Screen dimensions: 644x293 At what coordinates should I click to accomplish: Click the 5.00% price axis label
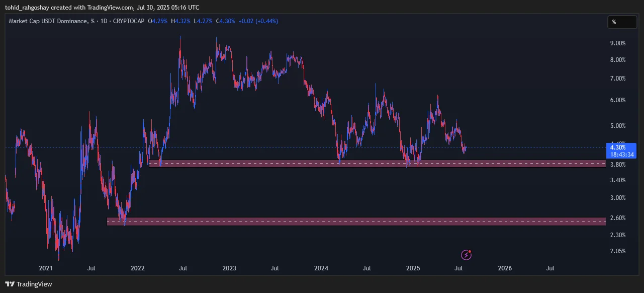pyautogui.click(x=617, y=126)
